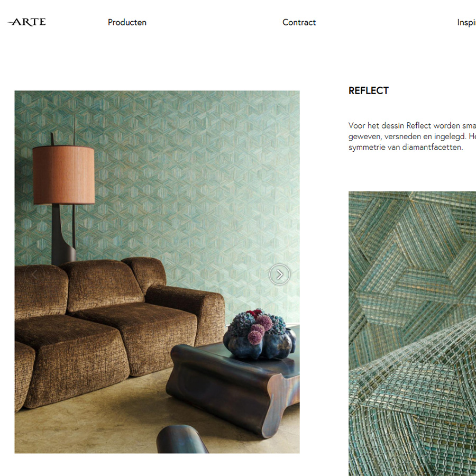
Task: Open the partially visible Inspi menu item
Action: (x=466, y=23)
